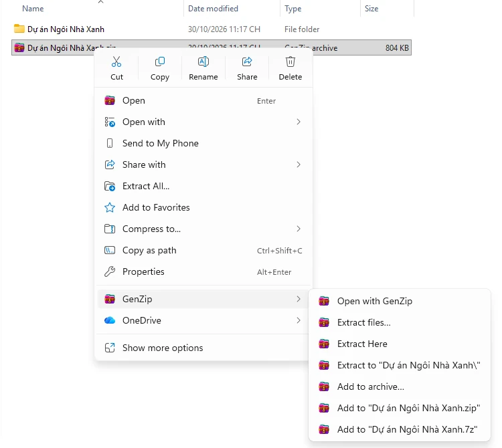Screen dimensions: 502x448
Task: Choose Extract All... entry
Action: 203,186
